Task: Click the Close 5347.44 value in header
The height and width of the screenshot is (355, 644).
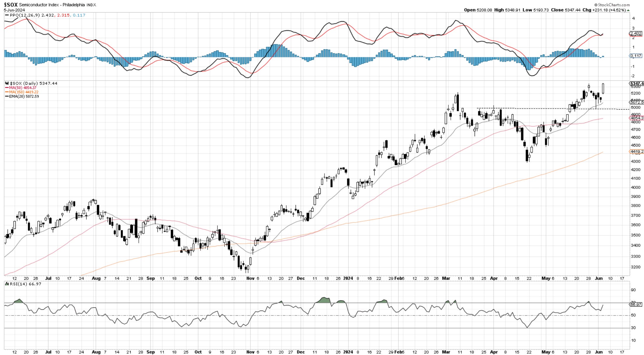Action: [x=573, y=10]
